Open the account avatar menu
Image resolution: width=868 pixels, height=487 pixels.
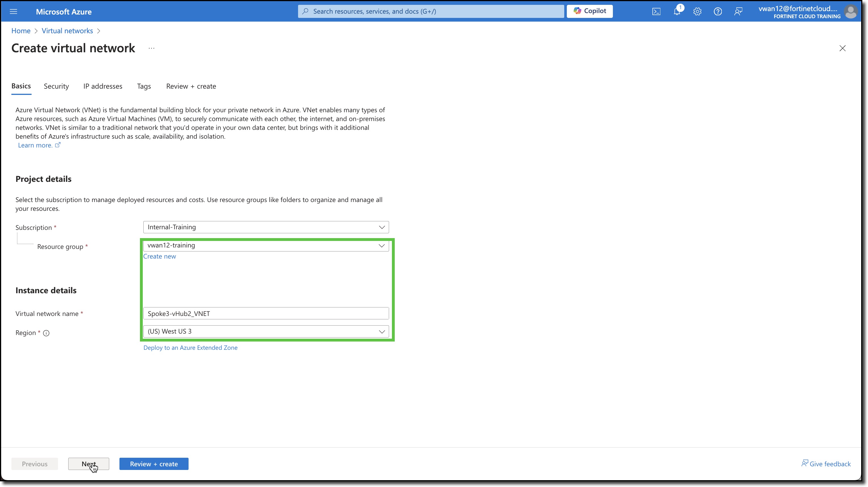pyautogui.click(x=850, y=12)
